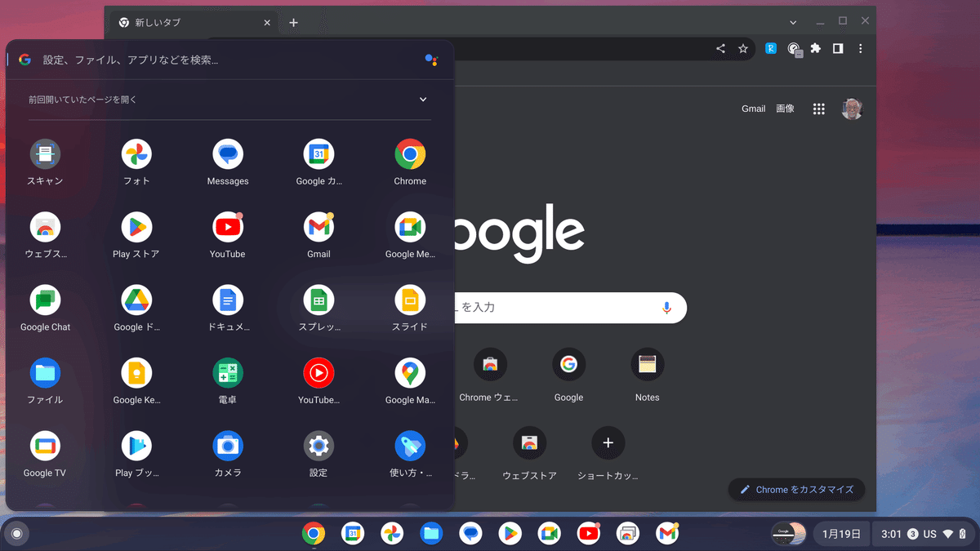Image resolution: width=980 pixels, height=551 pixels.
Task: Open the blue R extension in Chrome's toolbar
Action: point(770,49)
